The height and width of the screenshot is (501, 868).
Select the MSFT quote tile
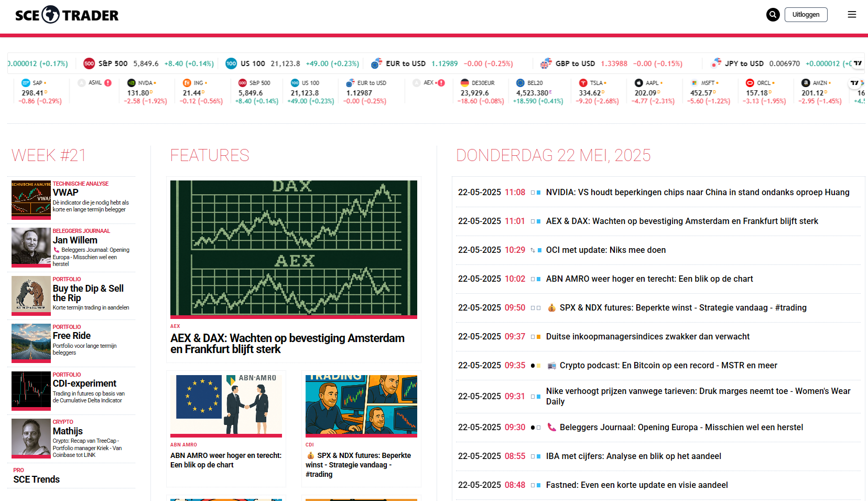(709, 91)
